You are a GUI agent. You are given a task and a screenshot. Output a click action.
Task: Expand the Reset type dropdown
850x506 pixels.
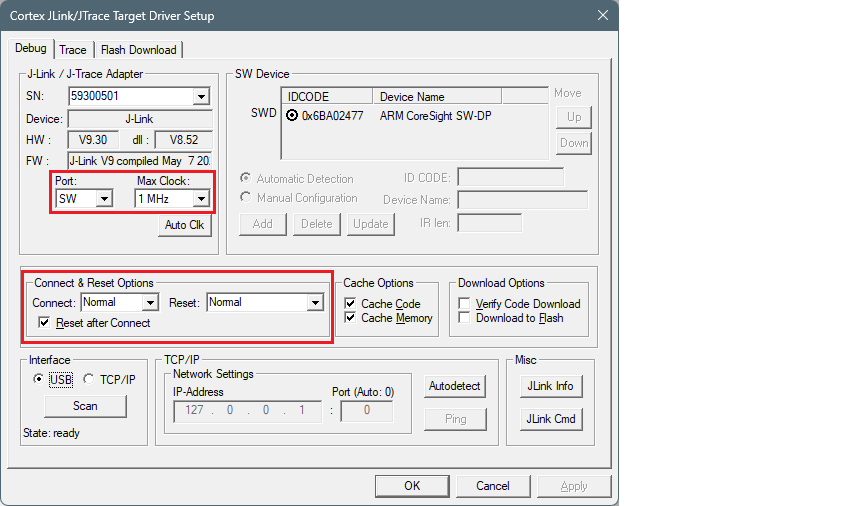[315, 302]
